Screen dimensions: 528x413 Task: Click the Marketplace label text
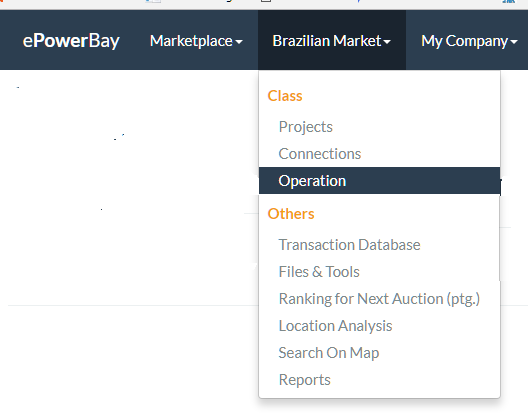coord(191,41)
